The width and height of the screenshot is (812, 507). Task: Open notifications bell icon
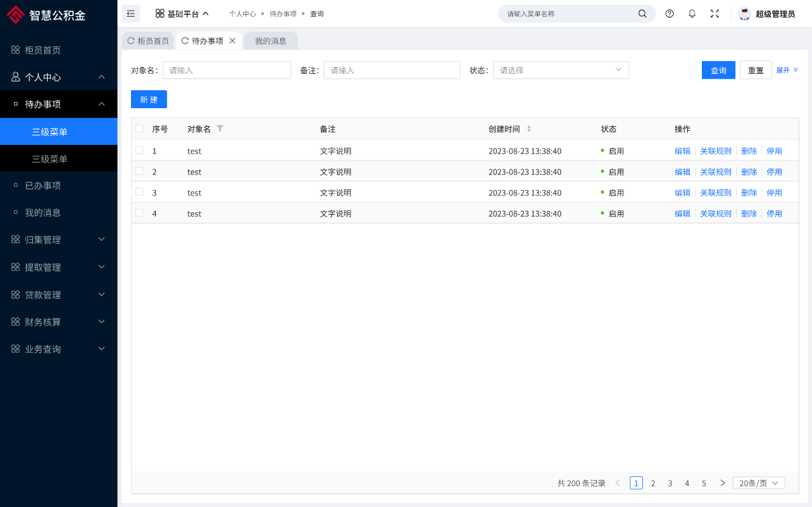pyautogui.click(x=692, y=13)
